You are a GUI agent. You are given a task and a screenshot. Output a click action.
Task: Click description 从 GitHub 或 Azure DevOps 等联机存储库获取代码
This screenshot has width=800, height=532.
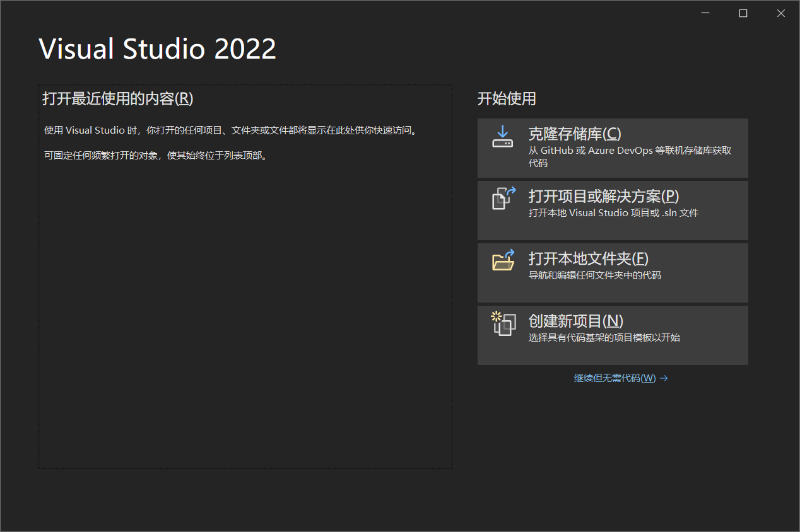click(x=630, y=157)
